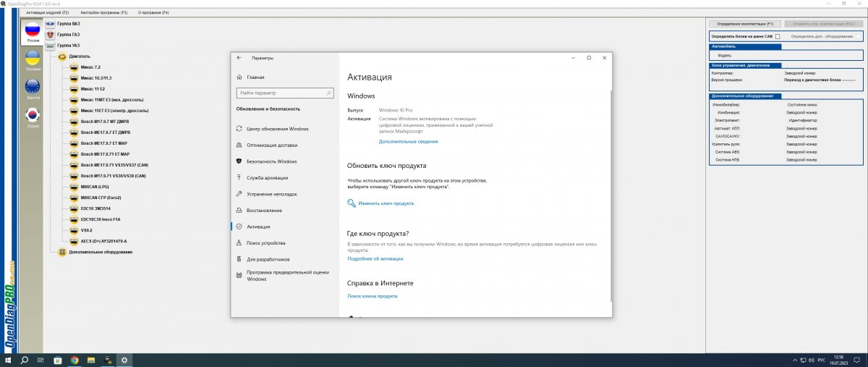Select Bosch ME17.9.7 ET ДМРВ entry
This screenshot has width=868, height=367.
(x=106, y=132)
